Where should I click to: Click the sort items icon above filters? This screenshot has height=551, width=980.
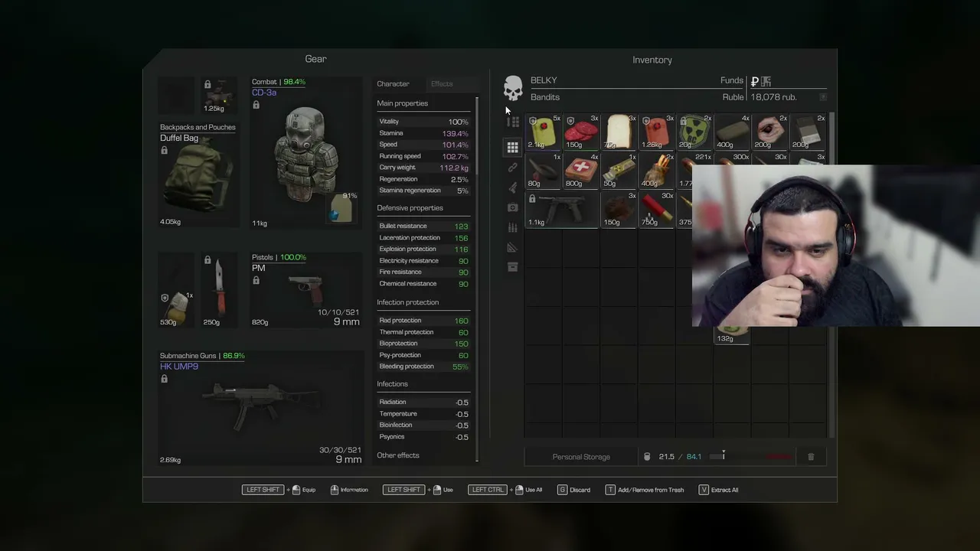(513, 122)
